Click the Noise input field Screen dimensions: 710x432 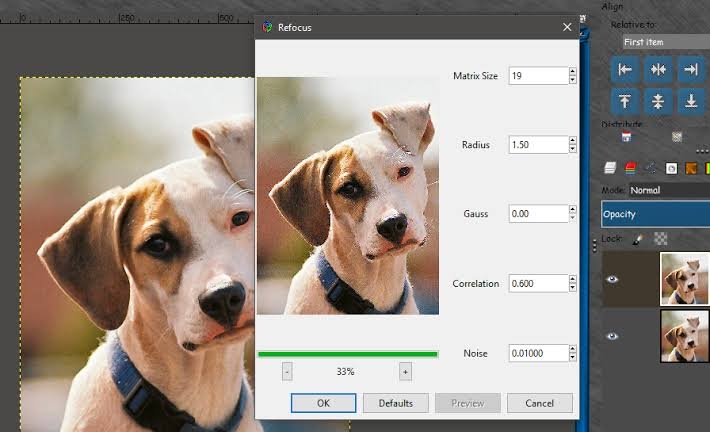click(x=538, y=353)
